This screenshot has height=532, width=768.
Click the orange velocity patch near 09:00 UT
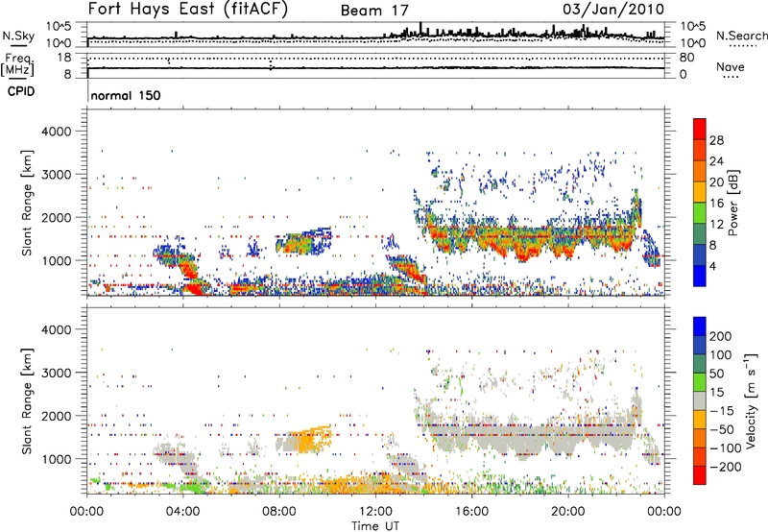coord(307,440)
